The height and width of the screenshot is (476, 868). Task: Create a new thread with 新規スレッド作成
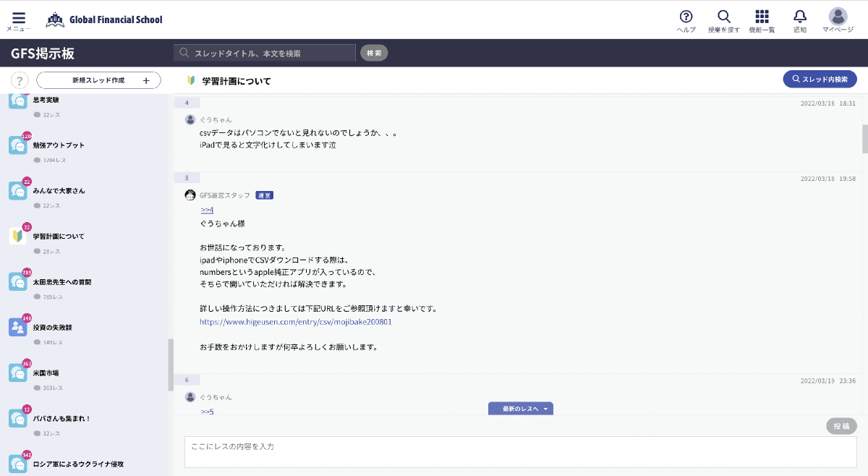[x=98, y=80]
